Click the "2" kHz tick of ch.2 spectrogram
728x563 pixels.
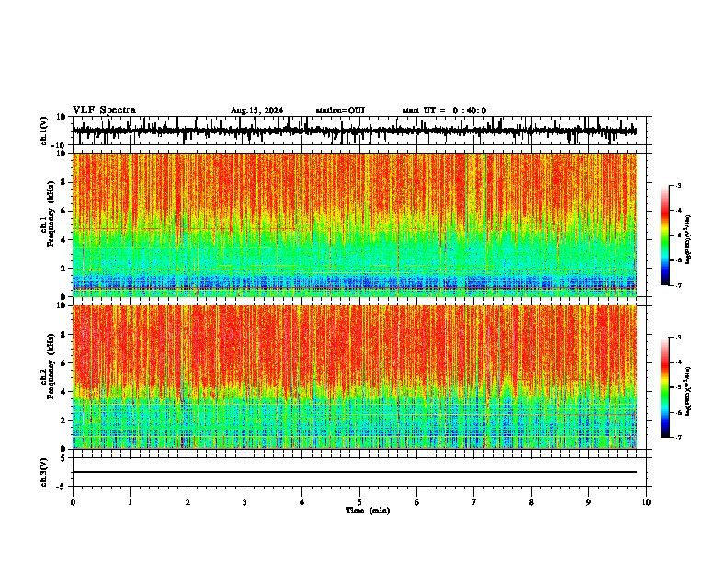coord(63,420)
